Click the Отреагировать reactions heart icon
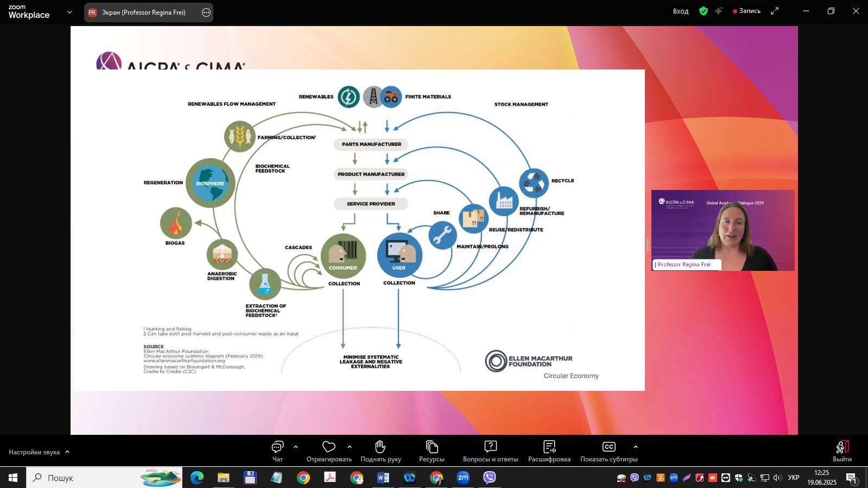The image size is (868, 488). pos(328,447)
